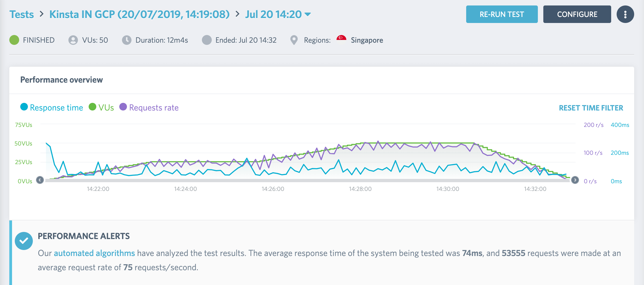
Task: Click the RE-RUN TEST button
Action: [x=502, y=14]
